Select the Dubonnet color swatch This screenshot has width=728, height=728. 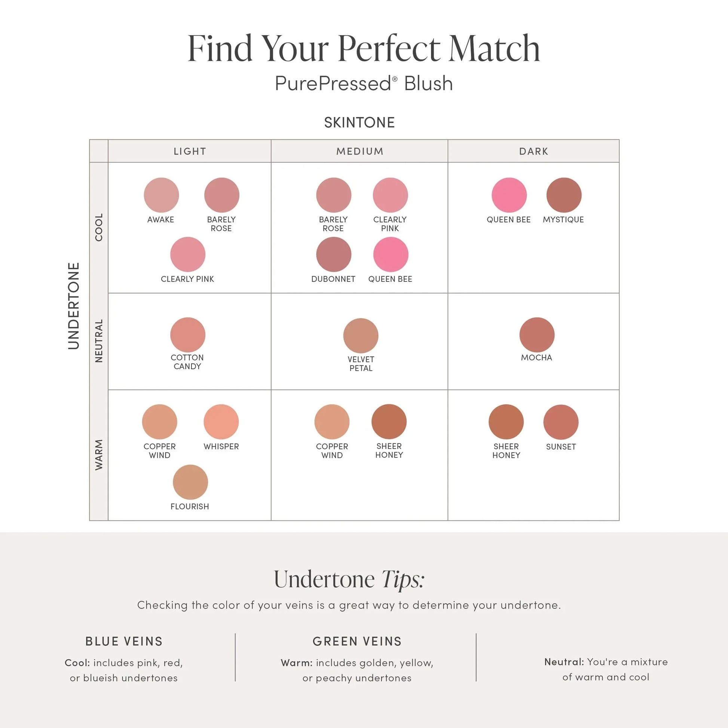tap(333, 255)
